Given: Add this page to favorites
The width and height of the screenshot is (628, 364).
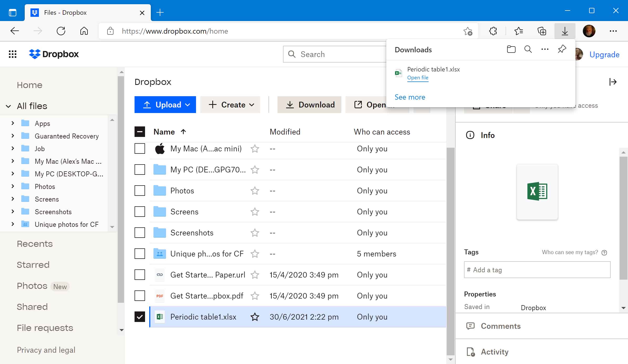Looking at the screenshot, I should pyautogui.click(x=468, y=31).
